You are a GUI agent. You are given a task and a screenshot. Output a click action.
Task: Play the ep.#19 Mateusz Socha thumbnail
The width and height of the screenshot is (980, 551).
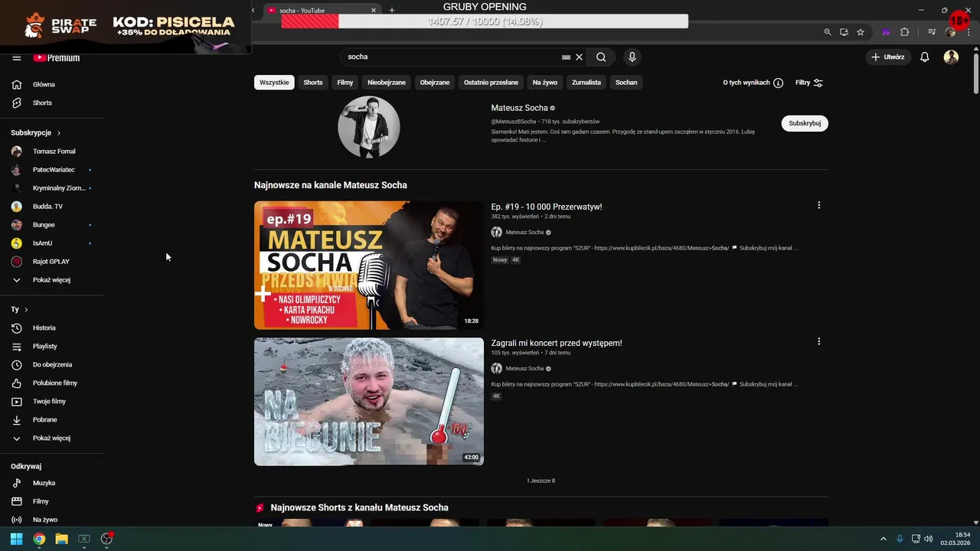(x=369, y=265)
